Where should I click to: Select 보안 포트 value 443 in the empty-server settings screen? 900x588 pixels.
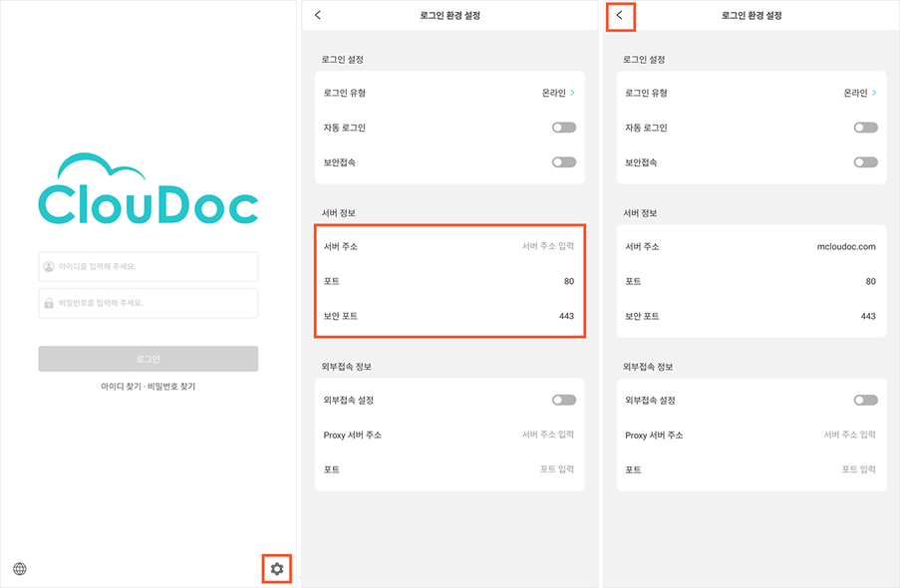point(566,316)
